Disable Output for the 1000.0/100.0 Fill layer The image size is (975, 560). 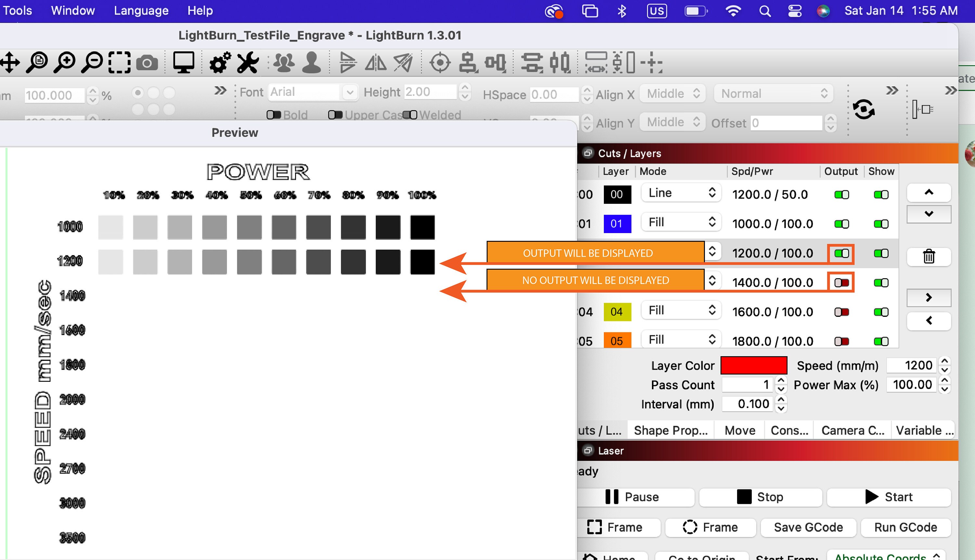841,223
